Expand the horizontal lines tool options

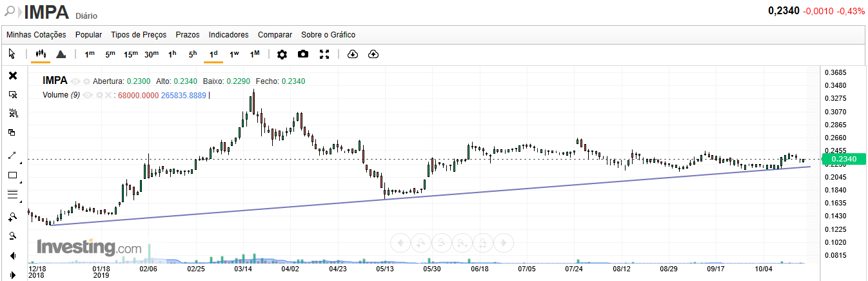[x=20, y=202]
